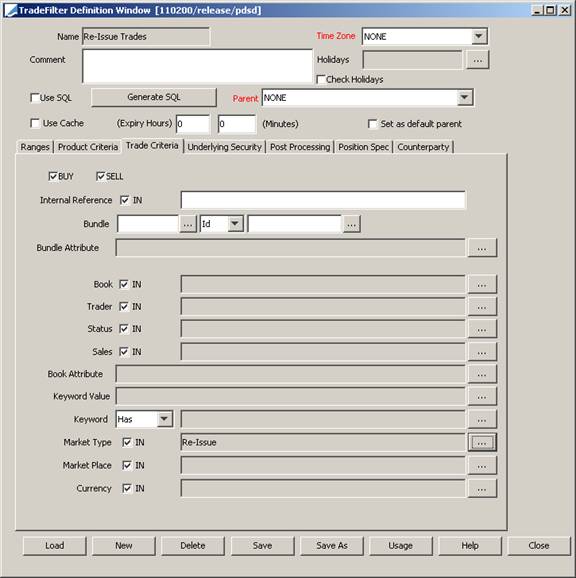Toggle Currency IN checkbox

point(127,488)
